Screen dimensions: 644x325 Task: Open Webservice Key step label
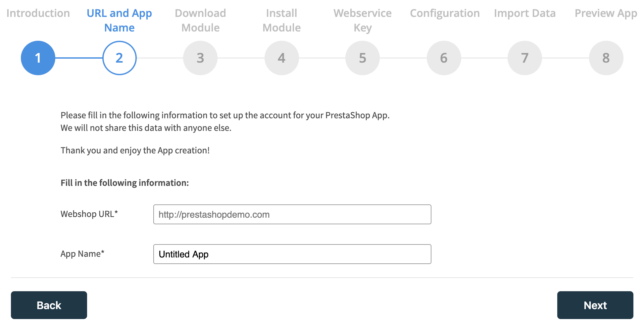click(x=363, y=20)
